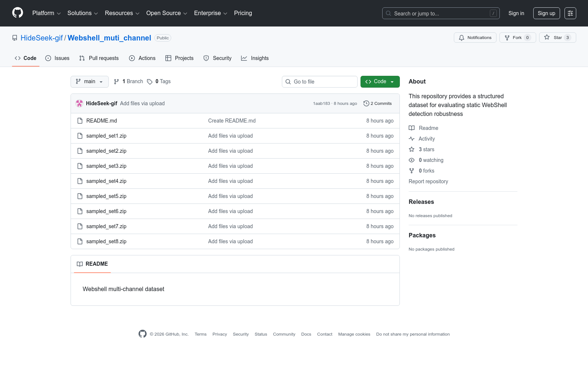Fork the repository with Fork button
The height and width of the screenshot is (368, 588).
click(x=518, y=38)
